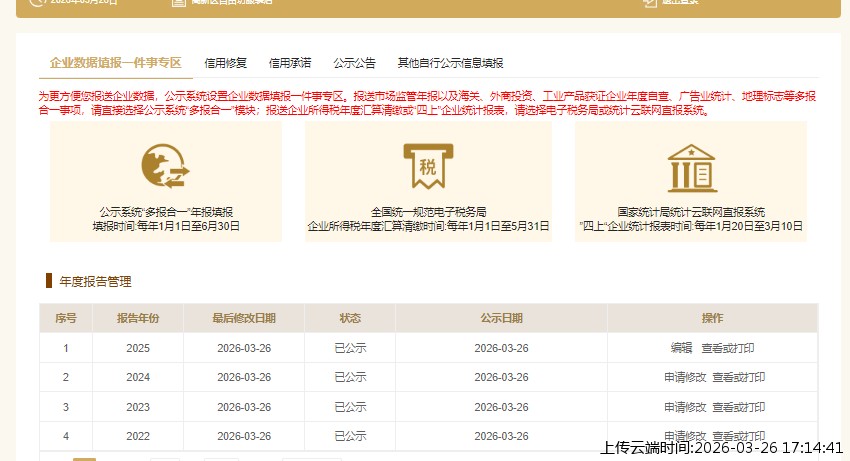Switch to the 信用修复 tab
Screen dimensions: 850x461
(x=226, y=63)
